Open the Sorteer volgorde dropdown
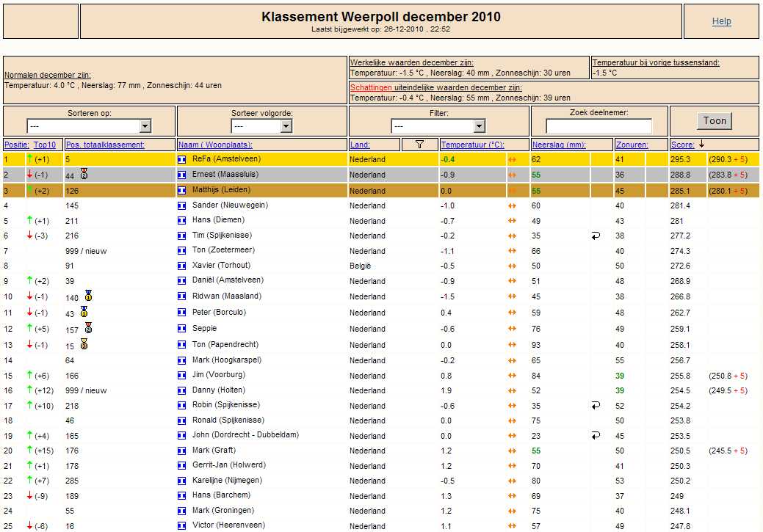Screen dimensions: 763x532 click(x=261, y=126)
